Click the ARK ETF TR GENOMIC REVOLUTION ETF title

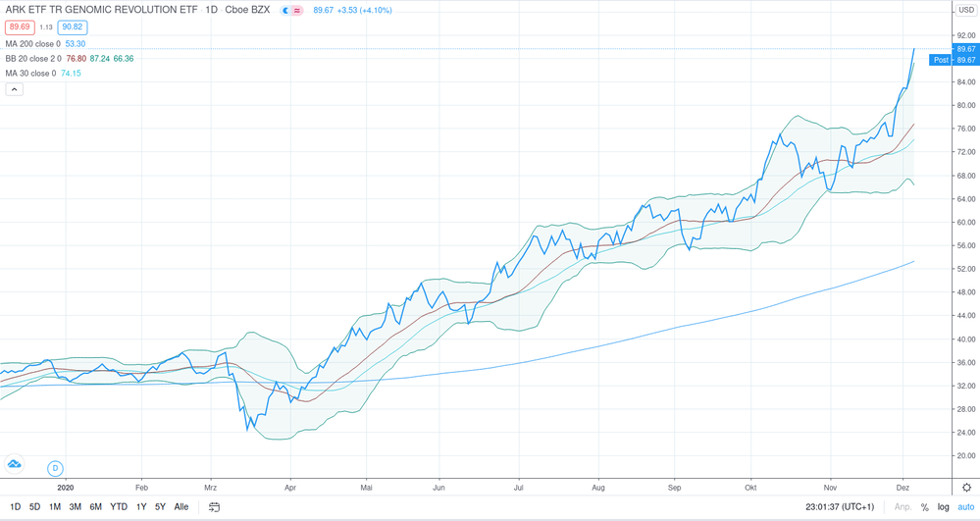101,10
